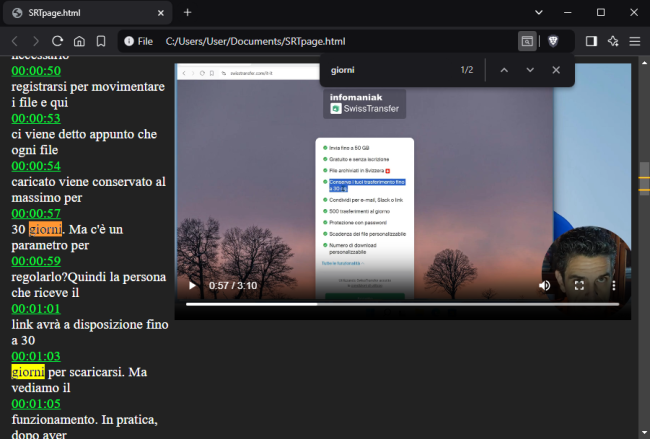This screenshot has width=650, height=439.
Task: Jump to timestamp 00:00:59
Action: tap(36, 261)
